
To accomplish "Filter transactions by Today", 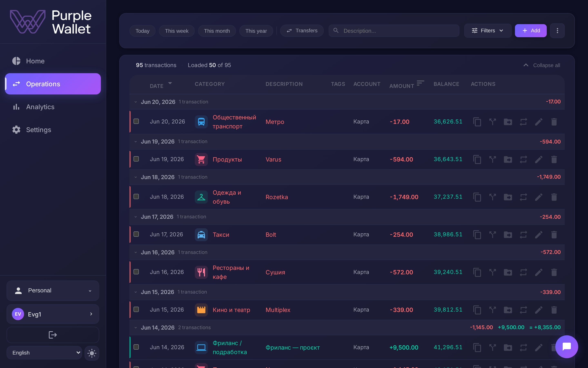I will tap(142, 31).
